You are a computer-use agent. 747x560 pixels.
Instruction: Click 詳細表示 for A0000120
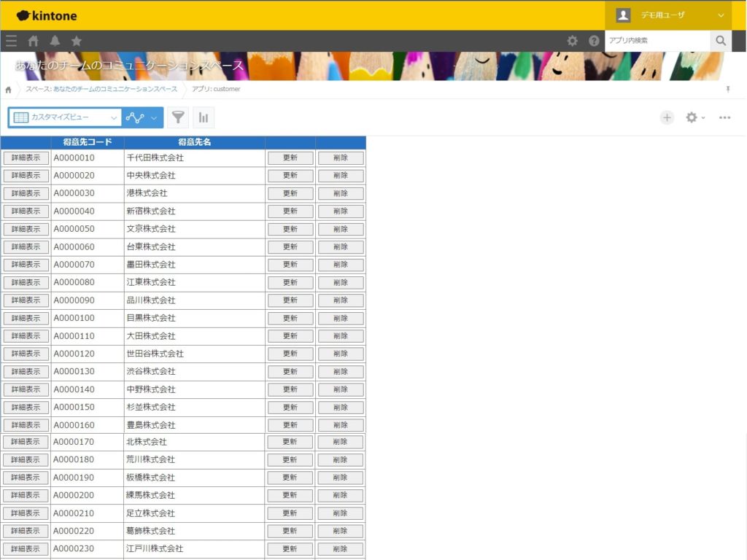[x=26, y=354]
